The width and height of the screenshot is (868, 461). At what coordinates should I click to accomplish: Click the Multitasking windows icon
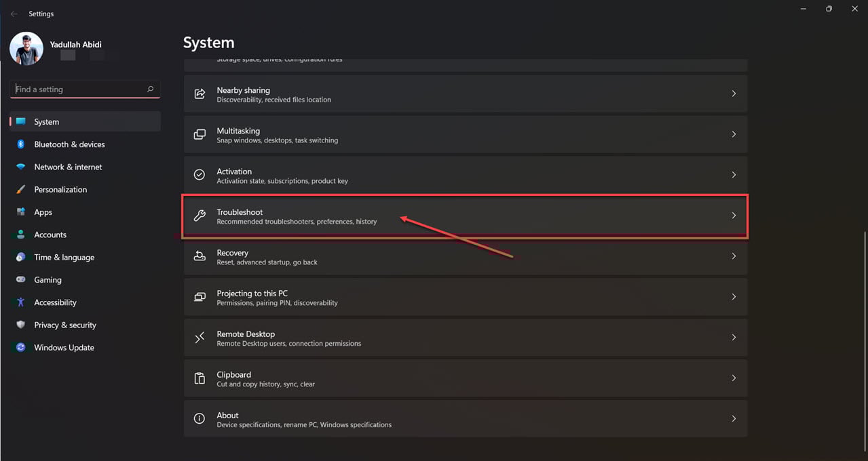coord(200,134)
